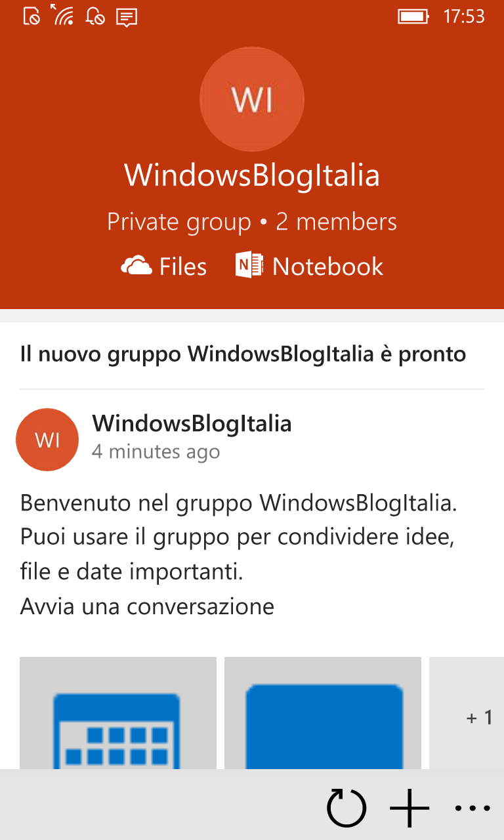Tap 'Avvia una conversazione' text
This screenshot has height=840, width=504.
(x=147, y=606)
